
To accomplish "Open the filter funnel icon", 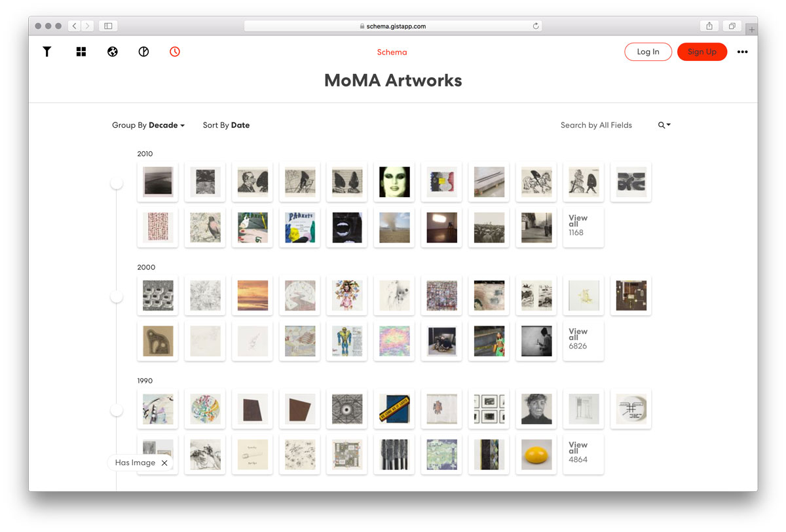I will (x=47, y=52).
